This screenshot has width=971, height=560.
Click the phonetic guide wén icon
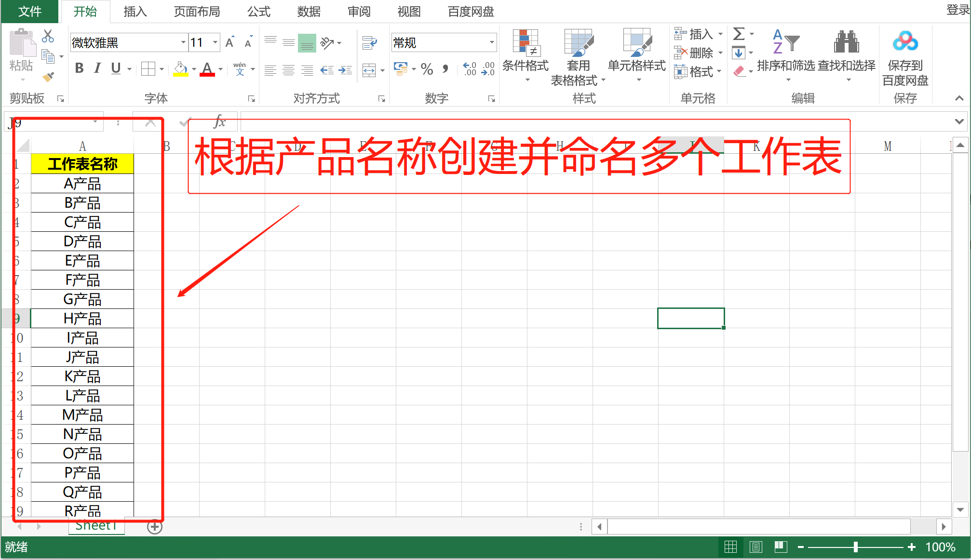click(x=240, y=69)
